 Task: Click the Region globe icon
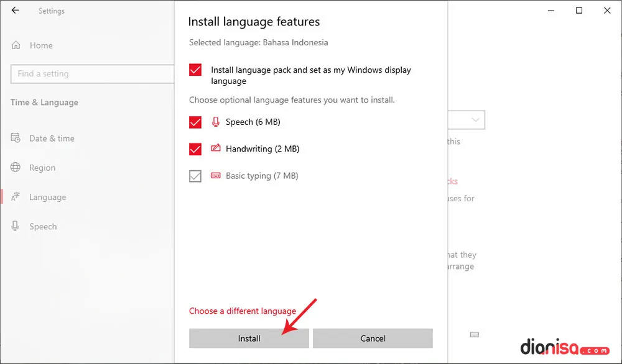(15, 167)
